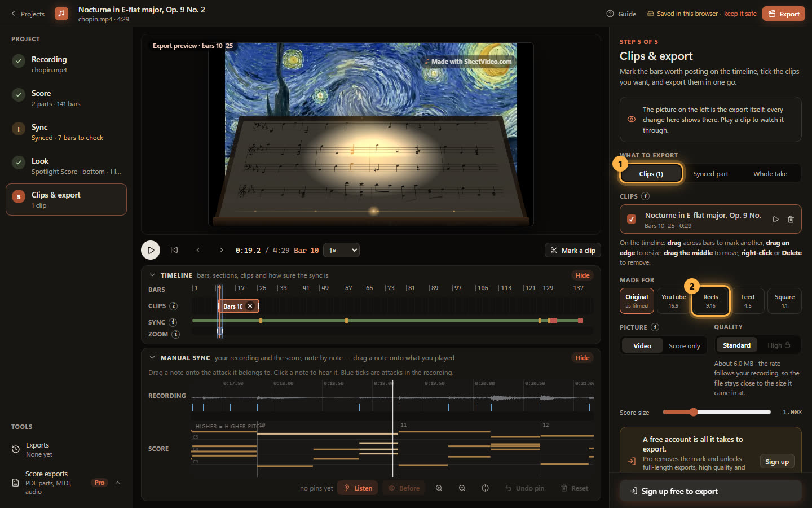Zoom in on the manual sync view

(x=439, y=488)
